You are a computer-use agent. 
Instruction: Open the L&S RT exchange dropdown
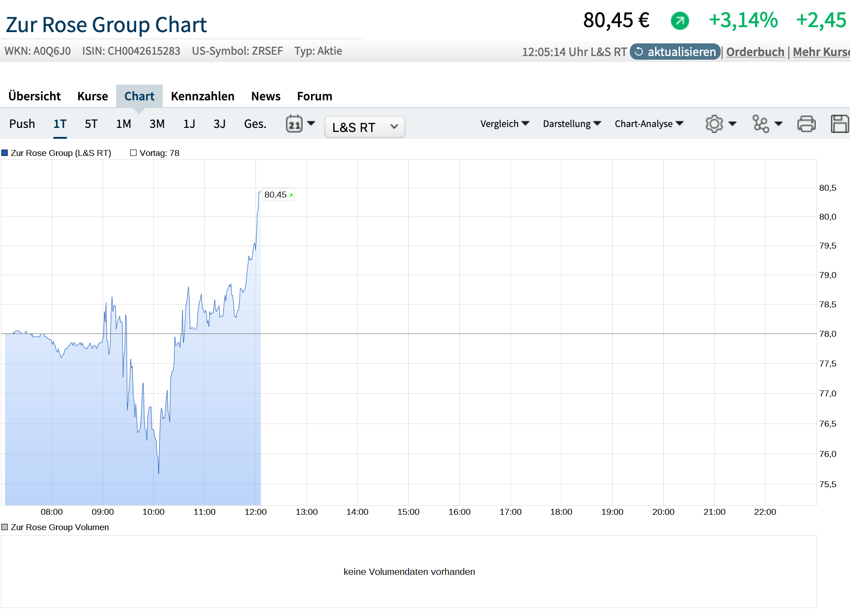[364, 127]
